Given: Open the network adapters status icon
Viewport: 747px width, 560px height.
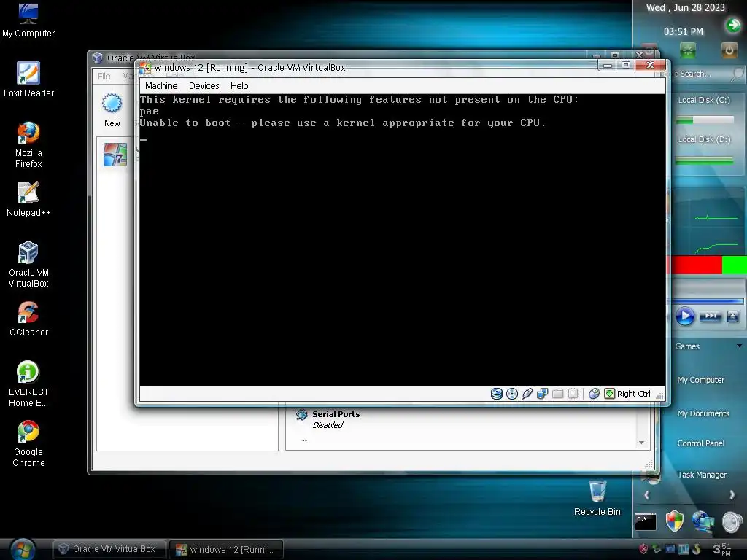Looking at the screenshot, I should click(542, 393).
